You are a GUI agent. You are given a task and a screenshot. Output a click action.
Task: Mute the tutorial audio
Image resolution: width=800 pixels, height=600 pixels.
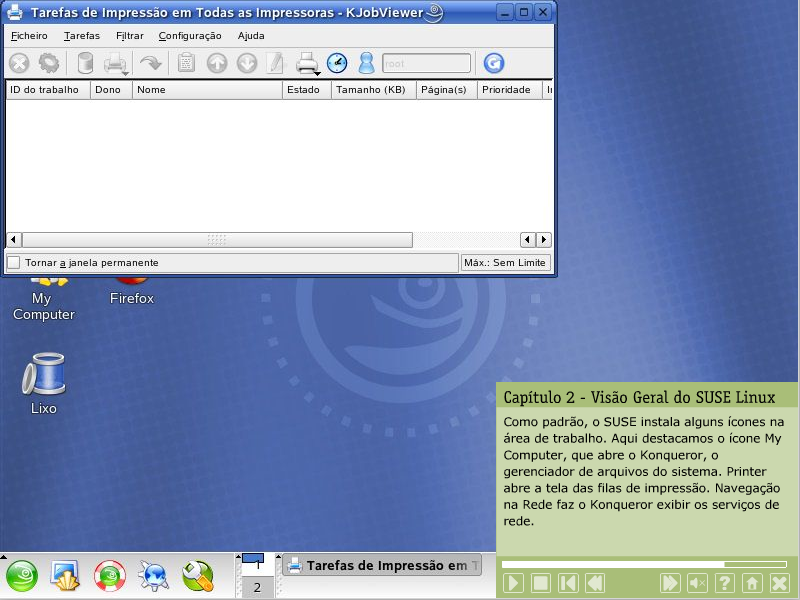pyautogui.click(x=698, y=583)
